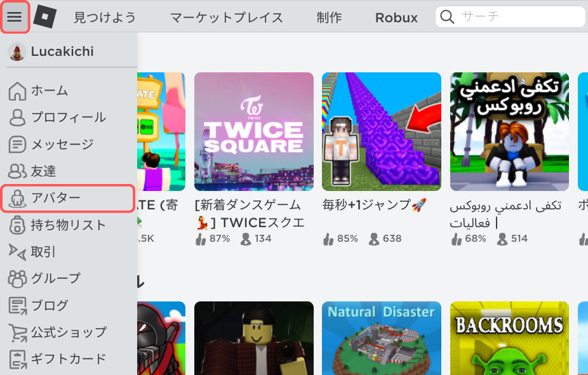Click the blog icon beside ブログ
The height and width of the screenshot is (375, 588).
click(17, 305)
